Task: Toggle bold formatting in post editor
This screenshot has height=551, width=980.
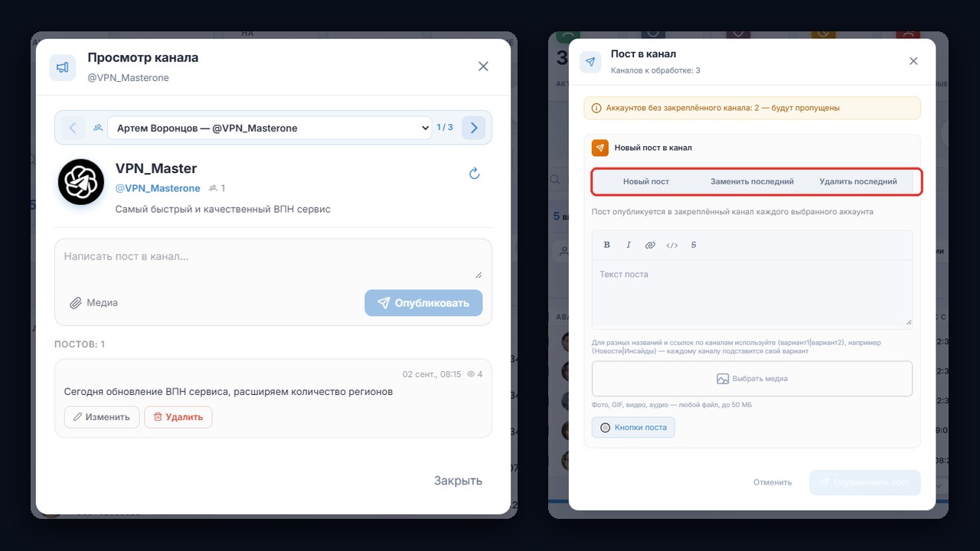Action: pos(607,245)
